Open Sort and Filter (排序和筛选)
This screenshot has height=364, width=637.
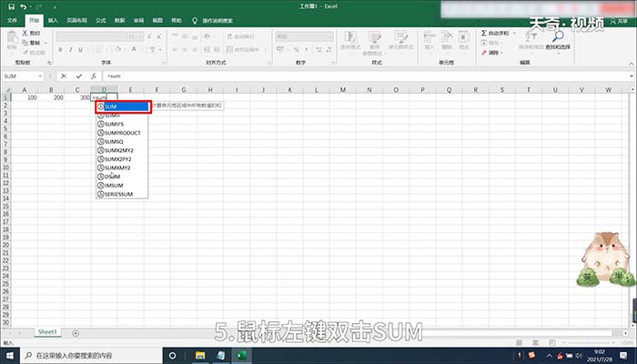point(531,41)
